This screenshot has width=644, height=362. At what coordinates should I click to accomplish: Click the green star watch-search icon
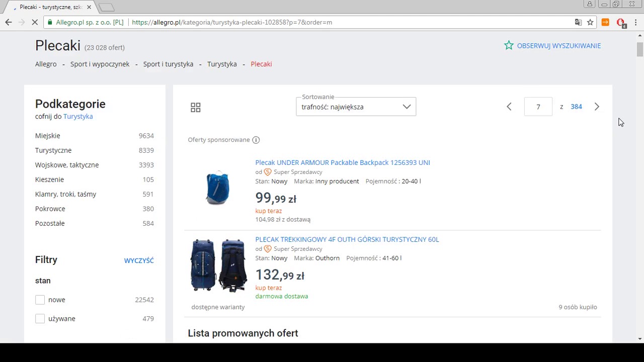pos(509,45)
